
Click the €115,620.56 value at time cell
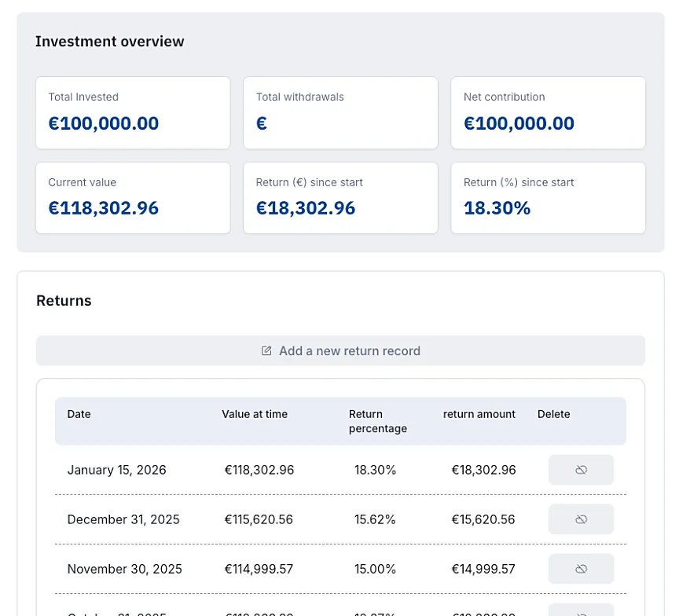259,519
